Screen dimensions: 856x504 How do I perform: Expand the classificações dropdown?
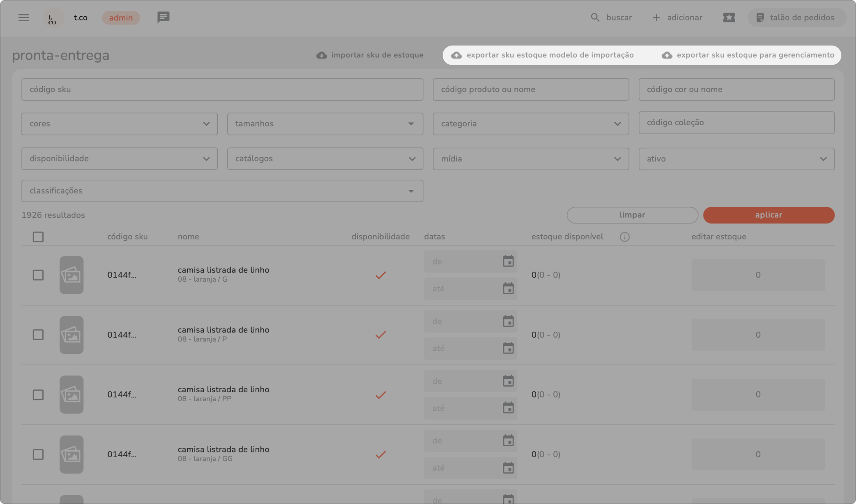click(x=222, y=191)
